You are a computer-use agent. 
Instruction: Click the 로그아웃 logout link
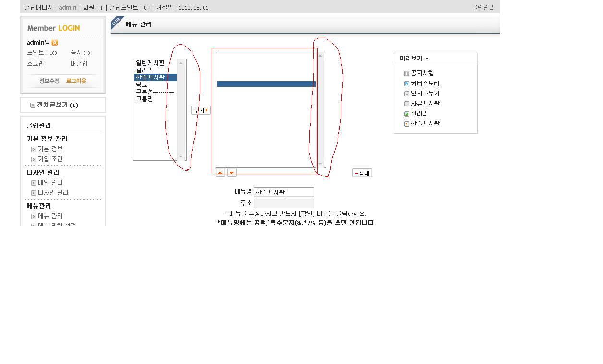click(76, 81)
